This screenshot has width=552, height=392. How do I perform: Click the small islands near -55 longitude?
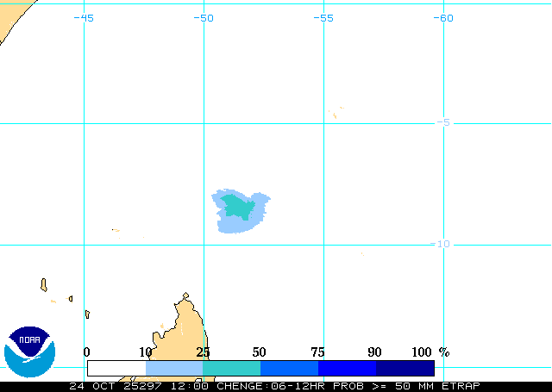click(335, 113)
